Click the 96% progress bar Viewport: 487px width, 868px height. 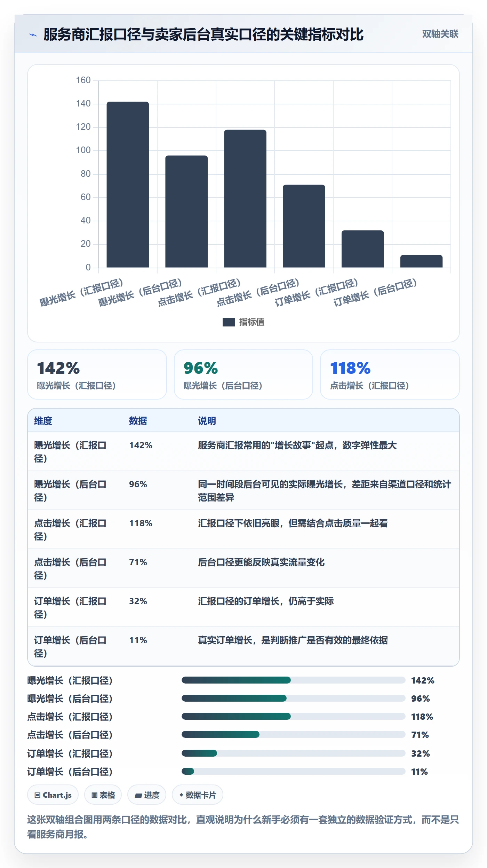(x=294, y=698)
